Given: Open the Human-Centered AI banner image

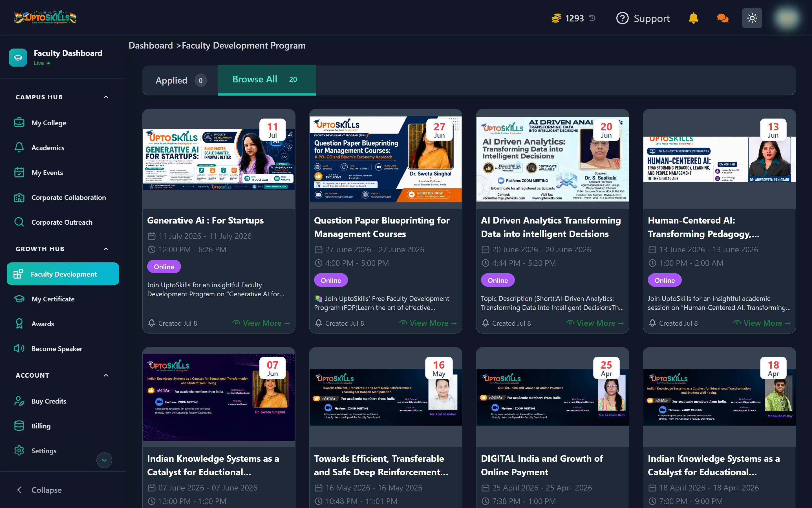Looking at the screenshot, I should pyautogui.click(x=720, y=159).
